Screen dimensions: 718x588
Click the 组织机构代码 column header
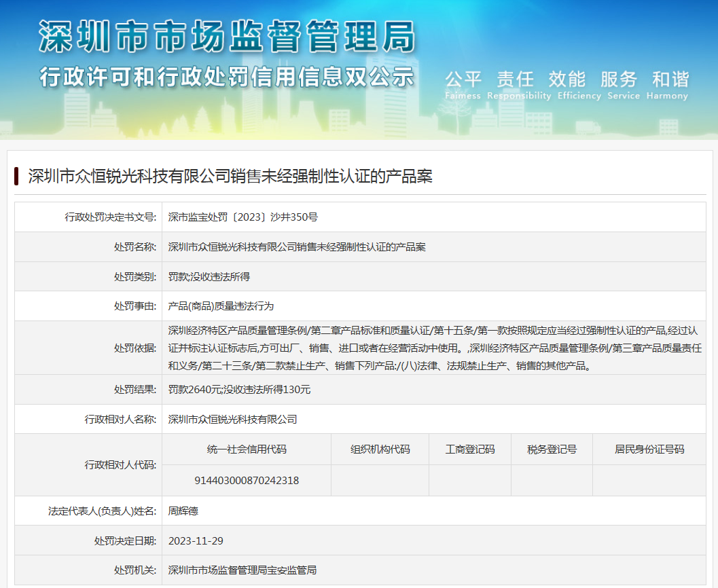click(380, 449)
